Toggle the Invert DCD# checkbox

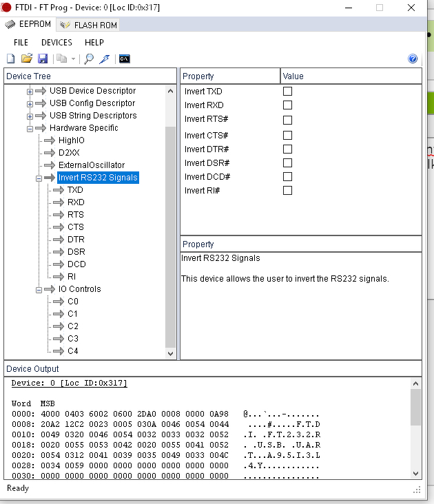[287, 177]
